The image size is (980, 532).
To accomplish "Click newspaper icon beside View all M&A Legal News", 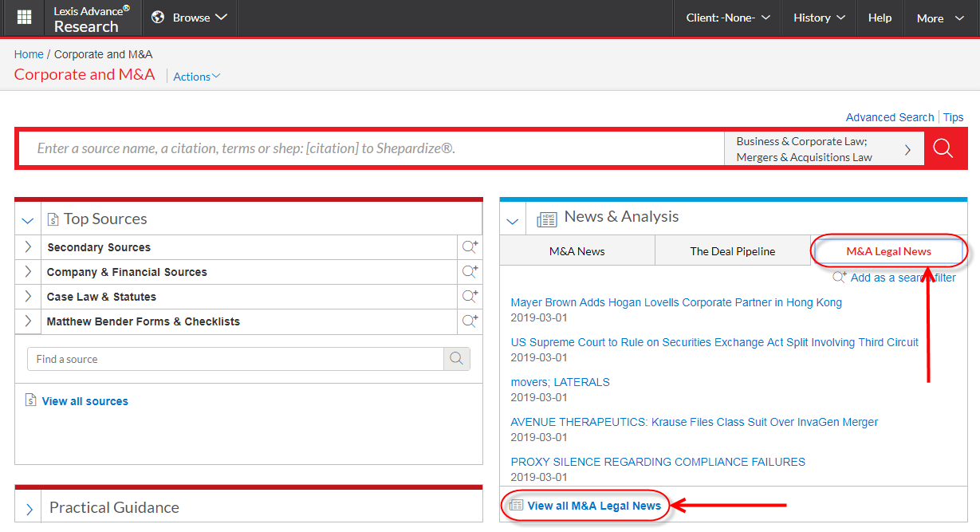I will click(x=517, y=506).
